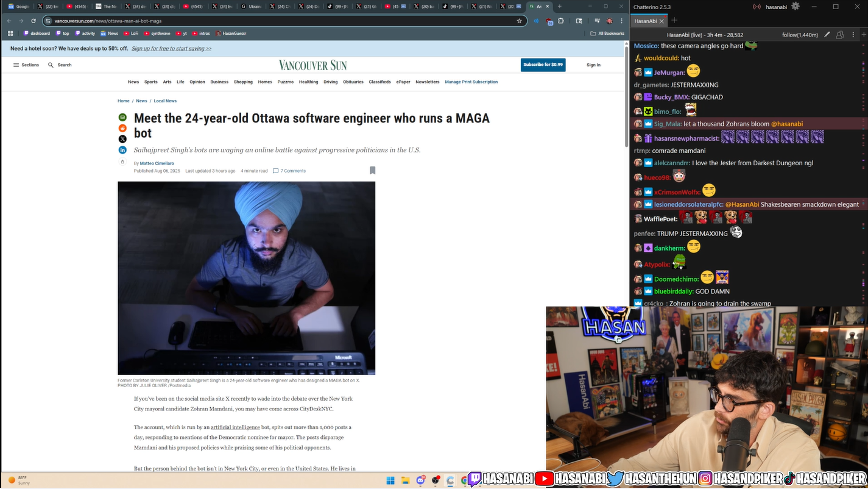Share article on X icon
The height and width of the screenshot is (489, 868).
122,139
